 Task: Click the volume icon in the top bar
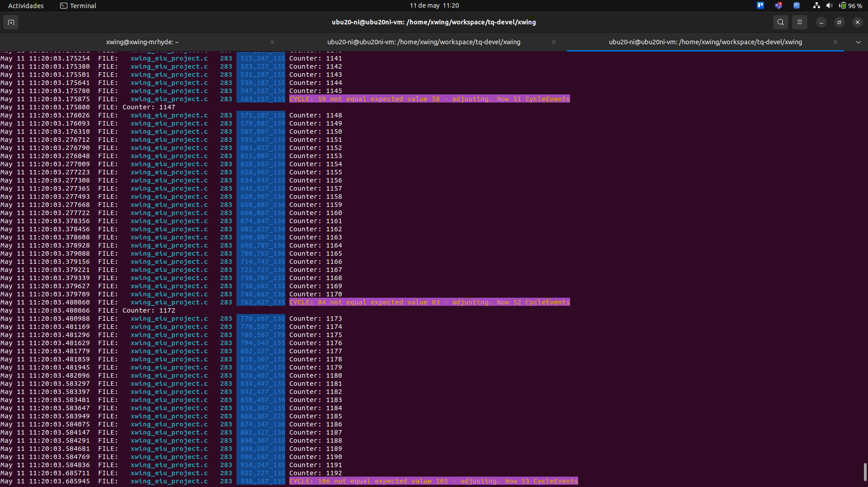pyautogui.click(x=829, y=5)
